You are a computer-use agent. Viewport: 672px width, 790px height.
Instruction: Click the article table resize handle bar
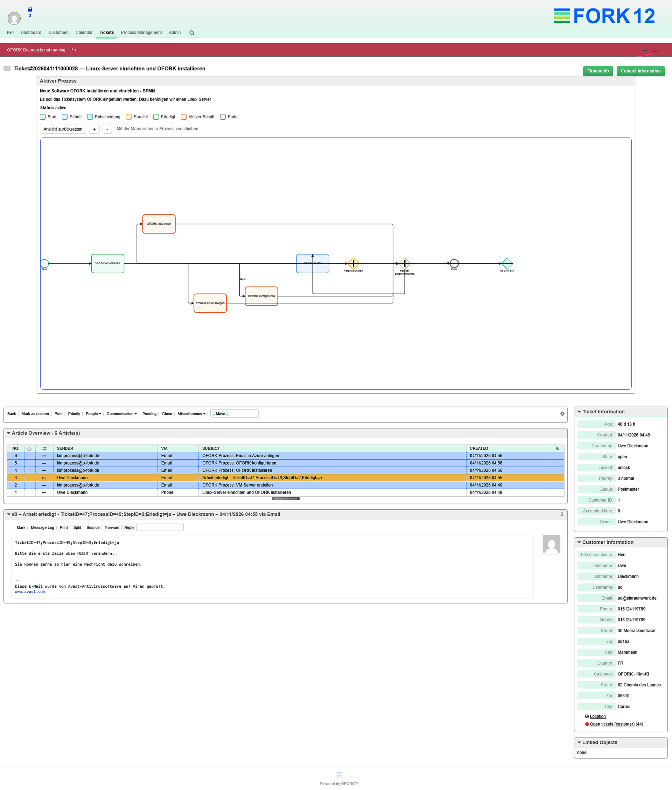click(286, 498)
